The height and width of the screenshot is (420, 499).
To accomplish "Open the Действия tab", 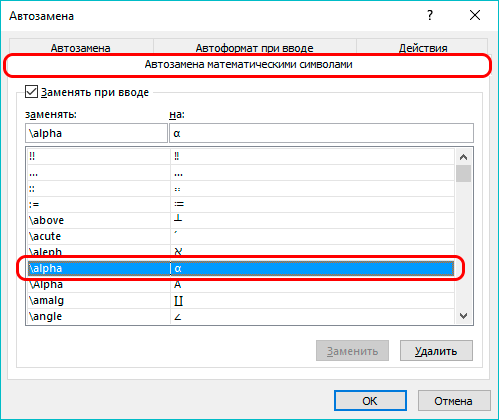I will pos(423,47).
